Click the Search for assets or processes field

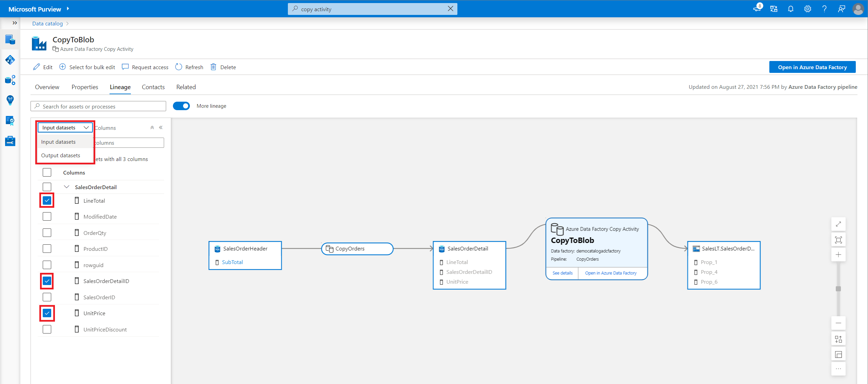[98, 106]
